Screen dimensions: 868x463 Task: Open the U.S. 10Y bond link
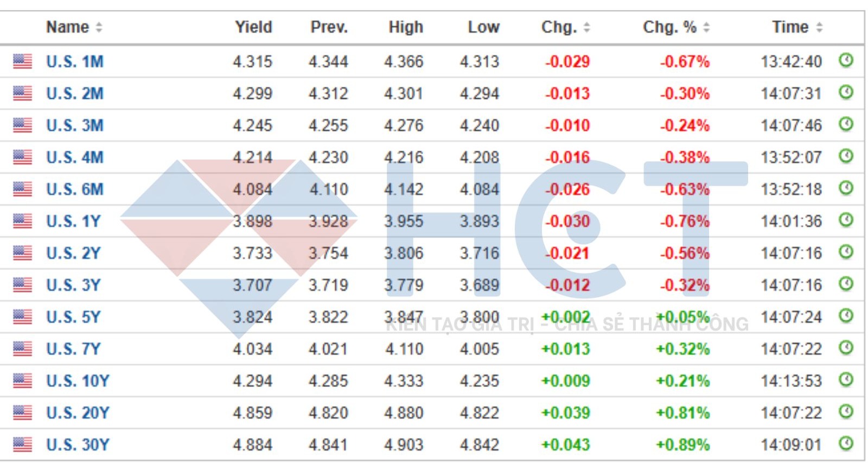click(x=78, y=381)
